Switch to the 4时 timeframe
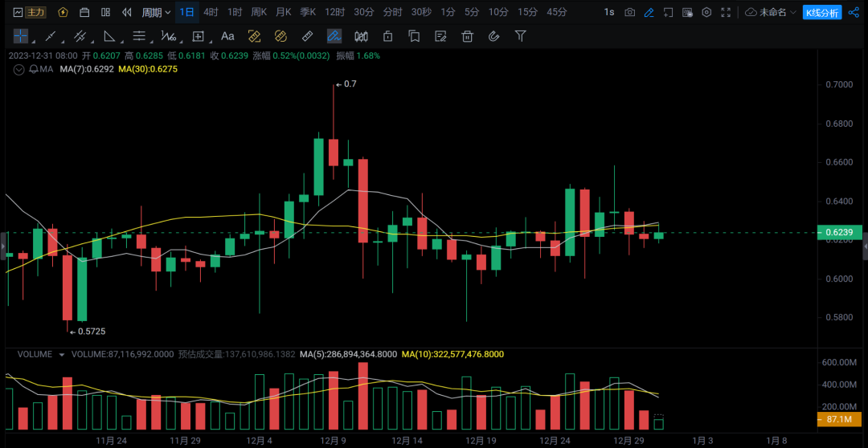 211,12
